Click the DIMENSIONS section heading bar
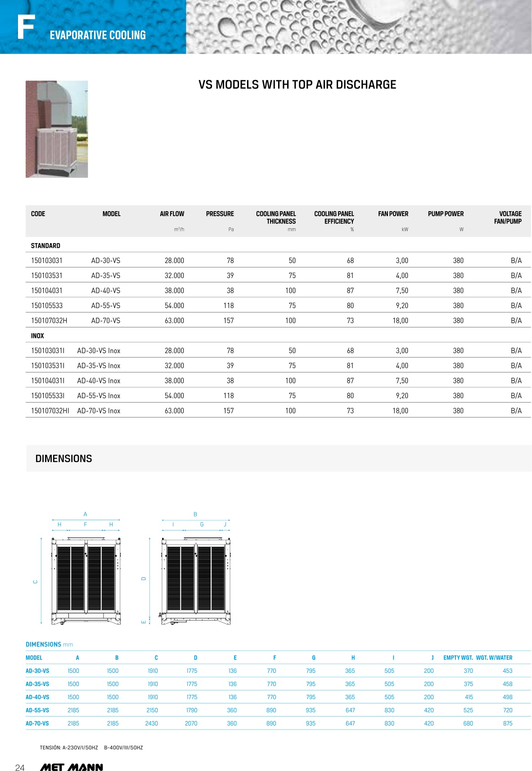The height and width of the screenshot is (771, 532). click(x=279, y=458)
